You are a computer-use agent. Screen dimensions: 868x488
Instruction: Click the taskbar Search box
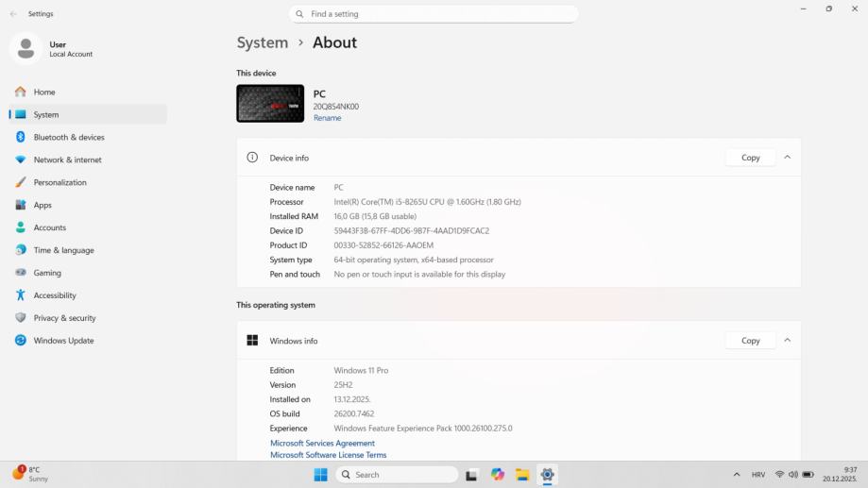[397, 475]
